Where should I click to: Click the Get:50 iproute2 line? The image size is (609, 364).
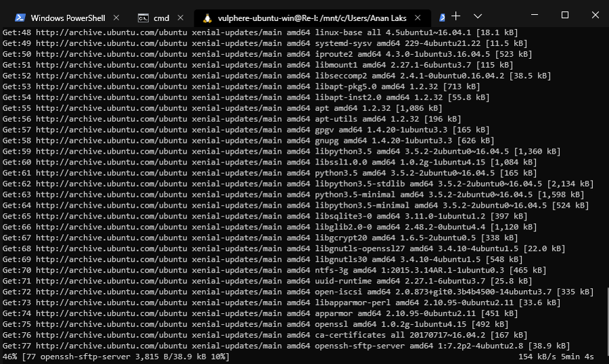click(x=267, y=54)
